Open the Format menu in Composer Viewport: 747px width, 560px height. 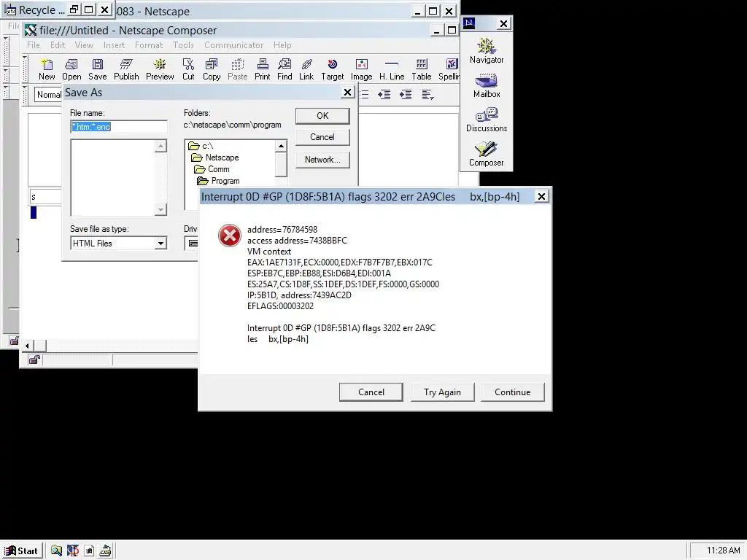[149, 45]
